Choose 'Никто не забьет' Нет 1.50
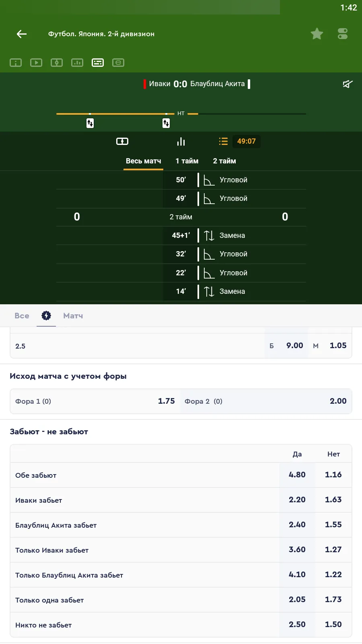Screen dimensions: 362x644 tap(333, 625)
